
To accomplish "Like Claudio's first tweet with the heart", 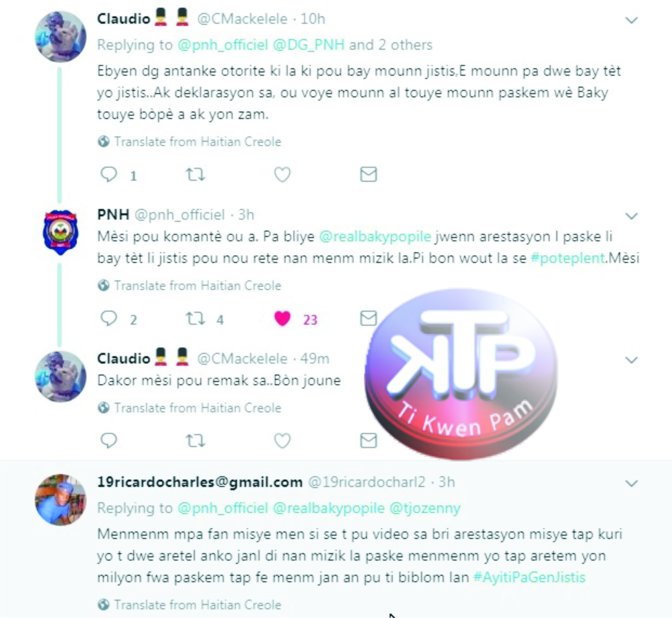I will (x=282, y=174).
